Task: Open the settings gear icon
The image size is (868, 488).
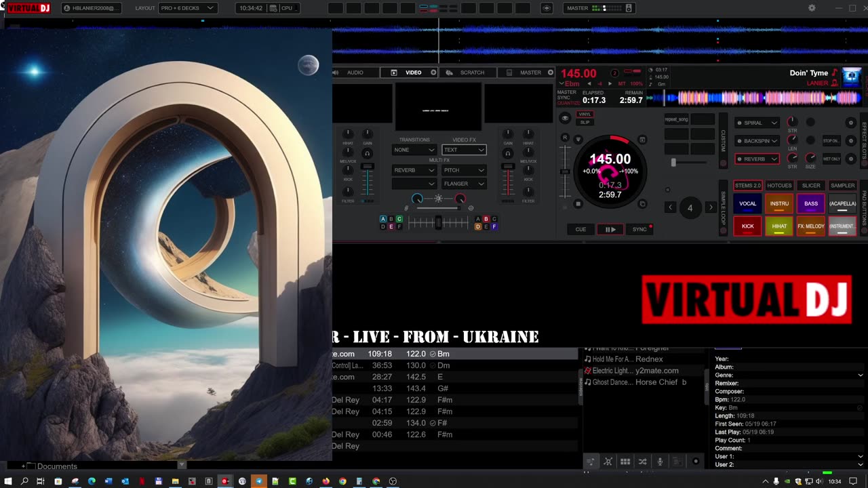Action: [x=812, y=8]
